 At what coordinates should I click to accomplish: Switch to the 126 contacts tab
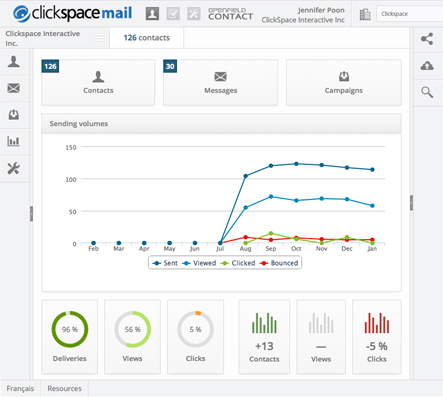[147, 38]
